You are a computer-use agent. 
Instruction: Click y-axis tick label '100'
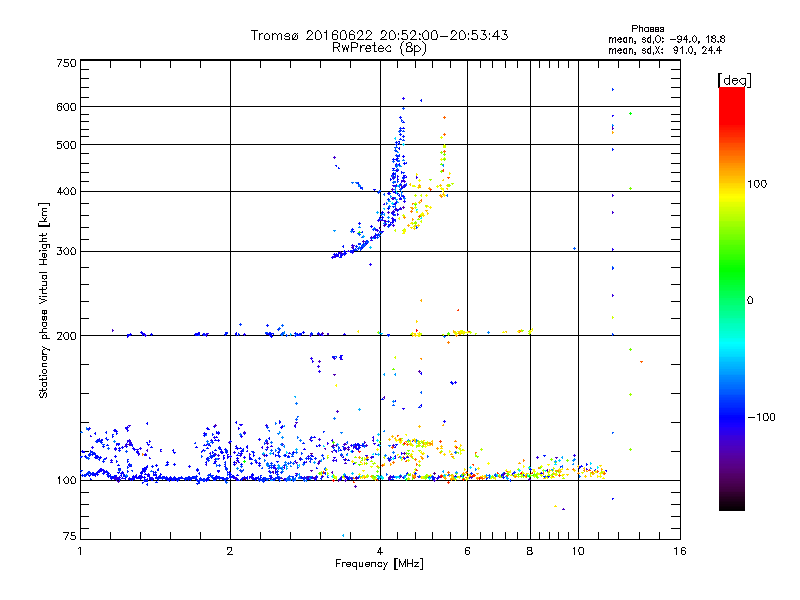click(x=67, y=480)
